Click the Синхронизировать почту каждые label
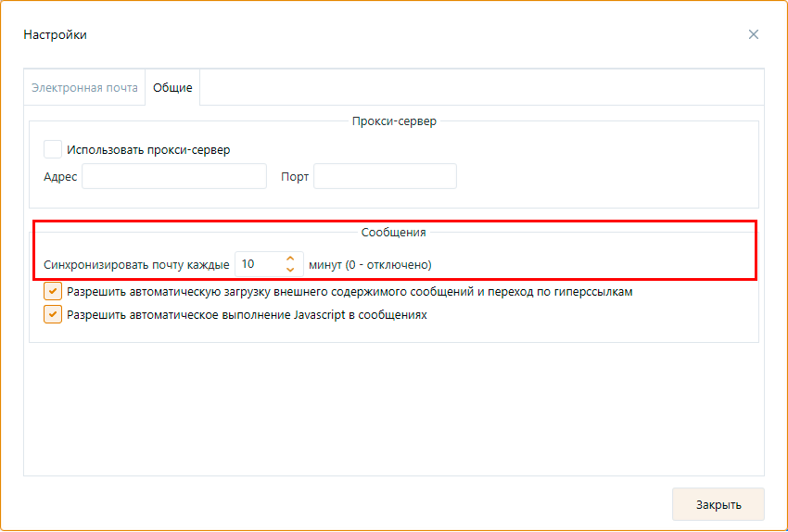The height and width of the screenshot is (532, 788). coord(136,264)
